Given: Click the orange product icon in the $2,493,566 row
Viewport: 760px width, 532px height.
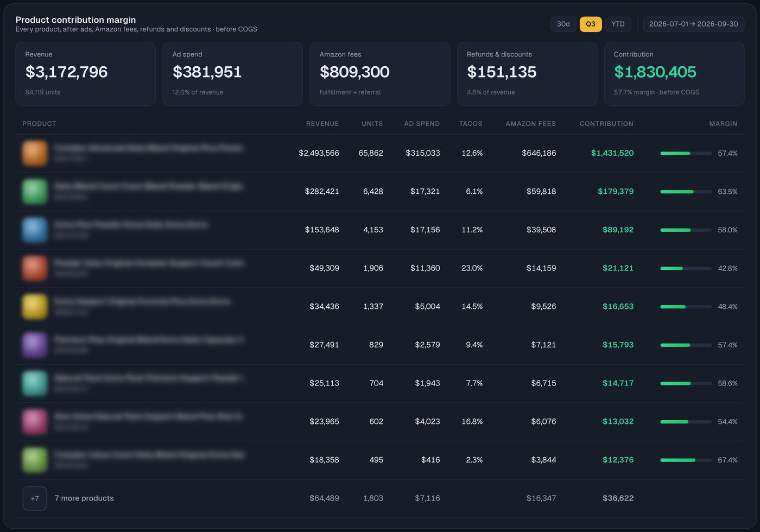Looking at the screenshot, I should pos(35,153).
